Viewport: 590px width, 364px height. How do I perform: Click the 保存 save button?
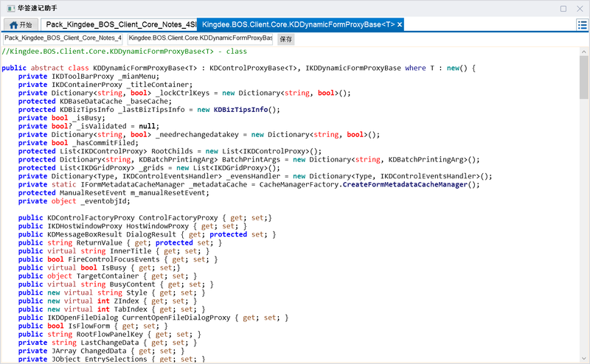tap(286, 39)
